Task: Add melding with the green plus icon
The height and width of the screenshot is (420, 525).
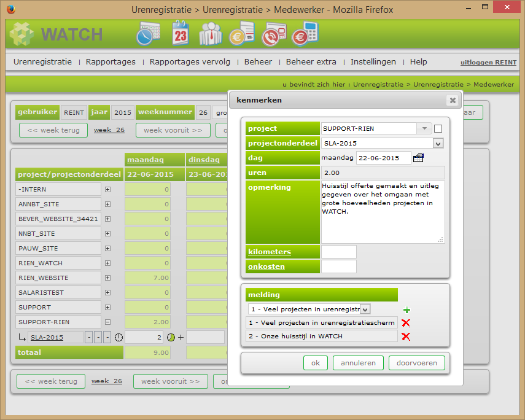Action: 406,309
